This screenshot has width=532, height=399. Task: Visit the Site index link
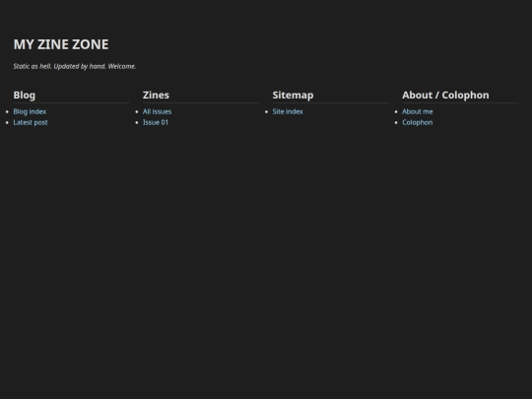(x=288, y=111)
